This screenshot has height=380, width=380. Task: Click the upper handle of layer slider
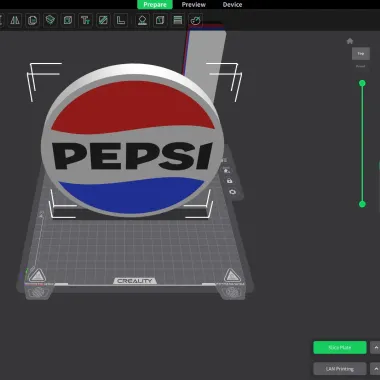click(362, 83)
